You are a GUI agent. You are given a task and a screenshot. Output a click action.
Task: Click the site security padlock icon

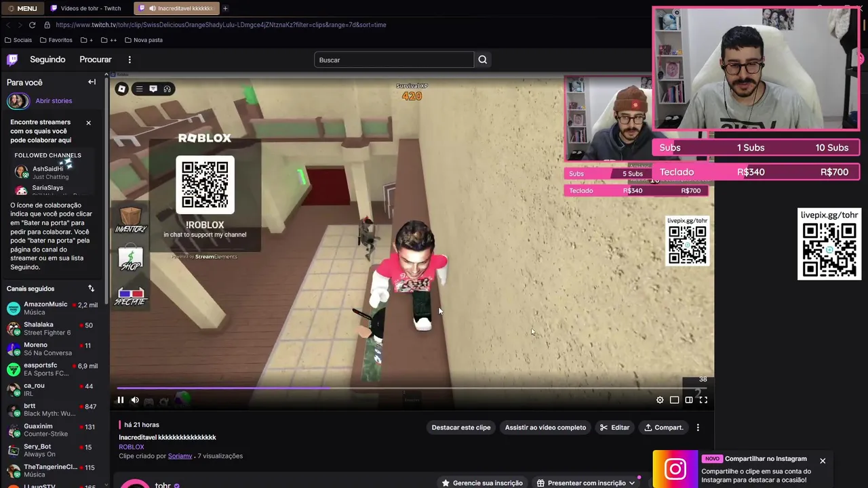pyautogui.click(x=47, y=25)
